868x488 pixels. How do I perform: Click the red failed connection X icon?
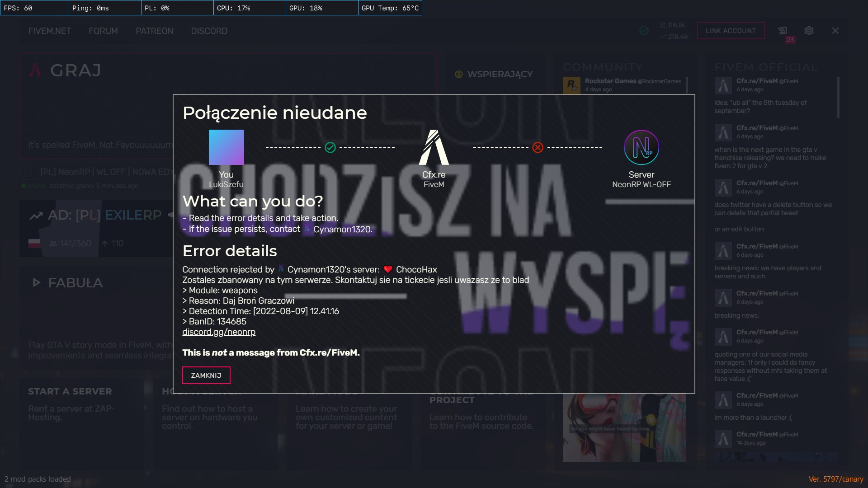click(x=538, y=147)
